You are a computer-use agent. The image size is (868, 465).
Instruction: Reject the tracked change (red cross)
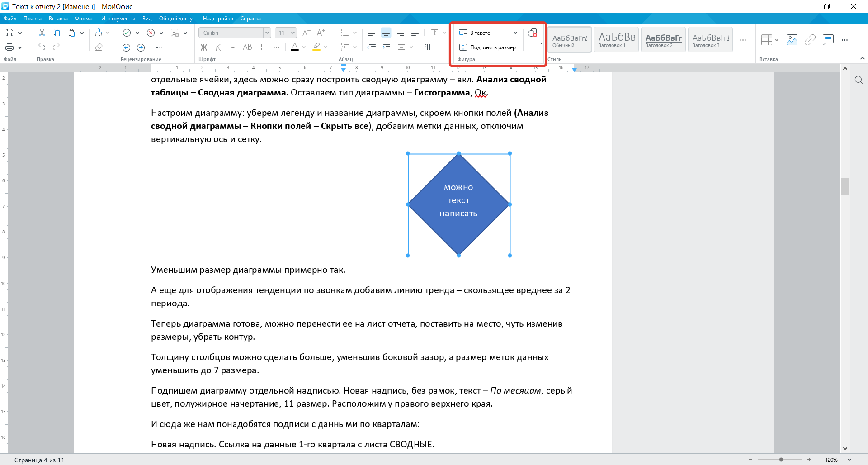pyautogui.click(x=151, y=33)
